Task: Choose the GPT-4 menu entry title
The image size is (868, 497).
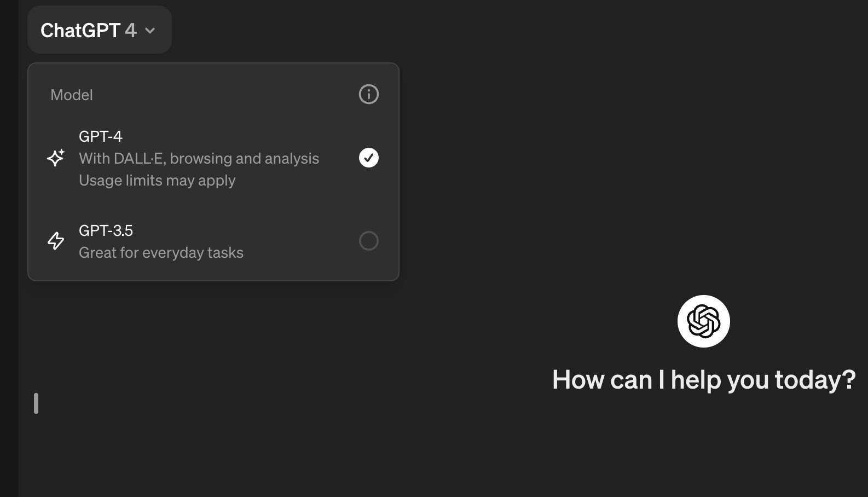Action: [101, 136]
